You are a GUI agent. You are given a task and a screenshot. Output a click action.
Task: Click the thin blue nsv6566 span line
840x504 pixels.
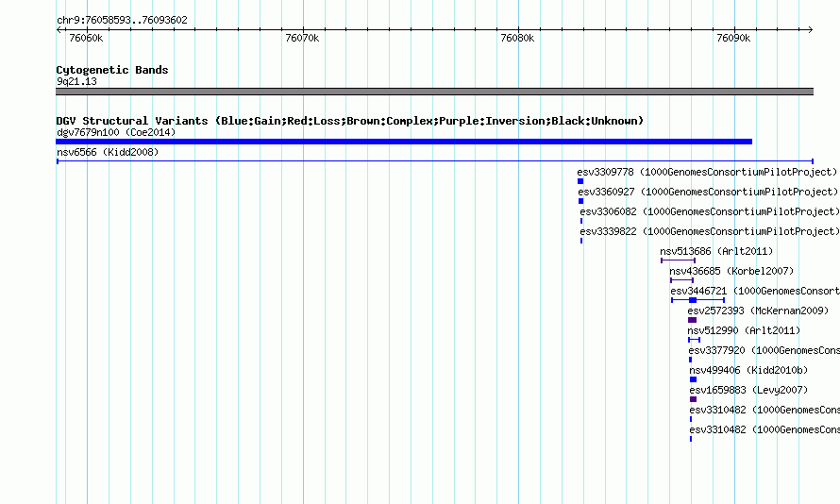[434, 161]
